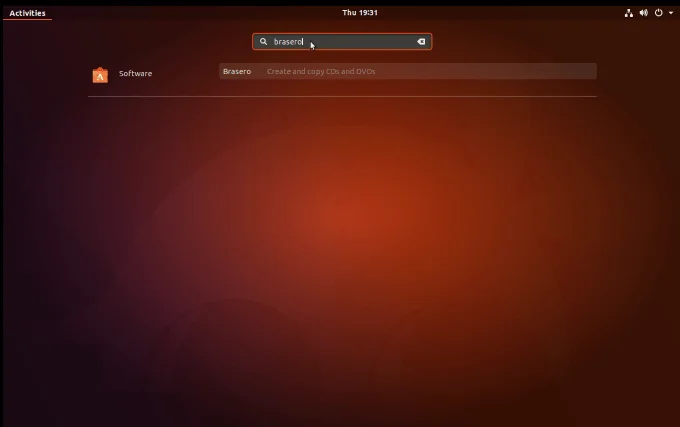Image resolution: width=680 pixels, height=427 pixels.
Task: Click the network status icon
Action: pos(628,13)
